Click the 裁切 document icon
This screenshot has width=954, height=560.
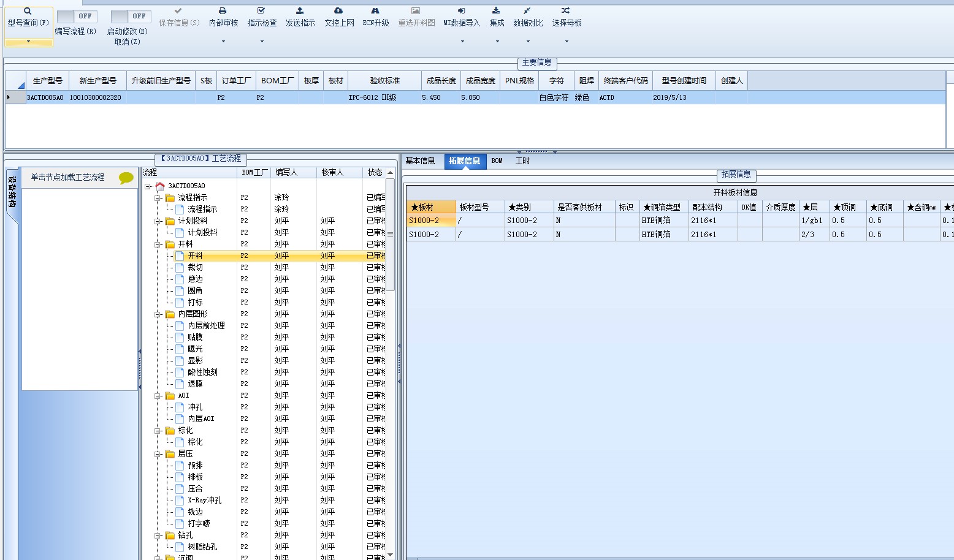coord(180,267)
